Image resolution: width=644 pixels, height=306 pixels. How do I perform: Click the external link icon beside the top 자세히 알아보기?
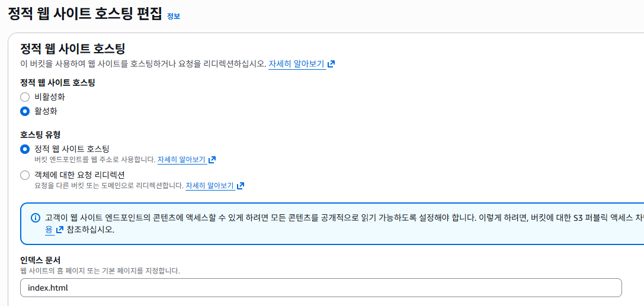pos(331,64)
